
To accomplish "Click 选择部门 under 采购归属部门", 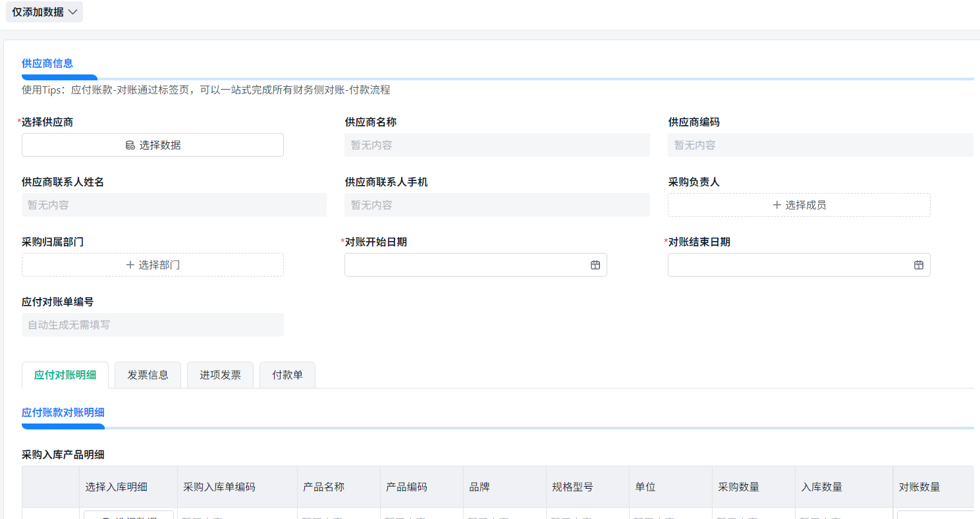I will pyautogui.click(x=152, y=265).
